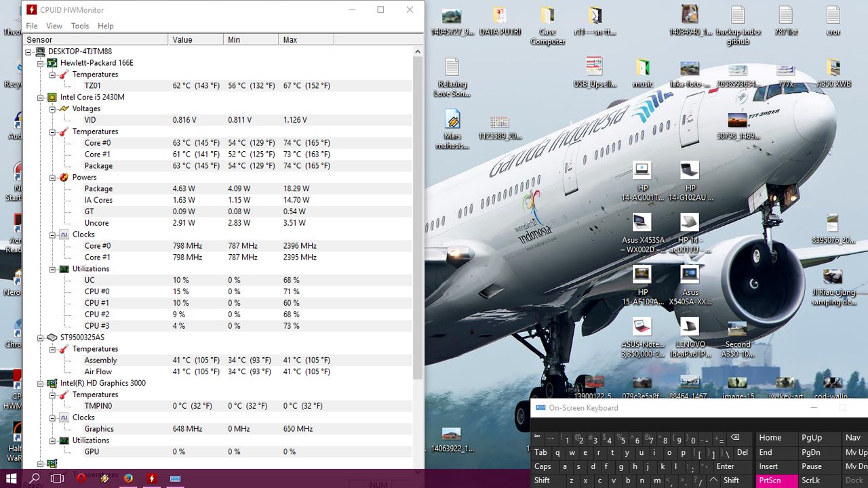Open the A350 XWB folder
This screenshot has width=868, height=488.
tap(833, 74)
